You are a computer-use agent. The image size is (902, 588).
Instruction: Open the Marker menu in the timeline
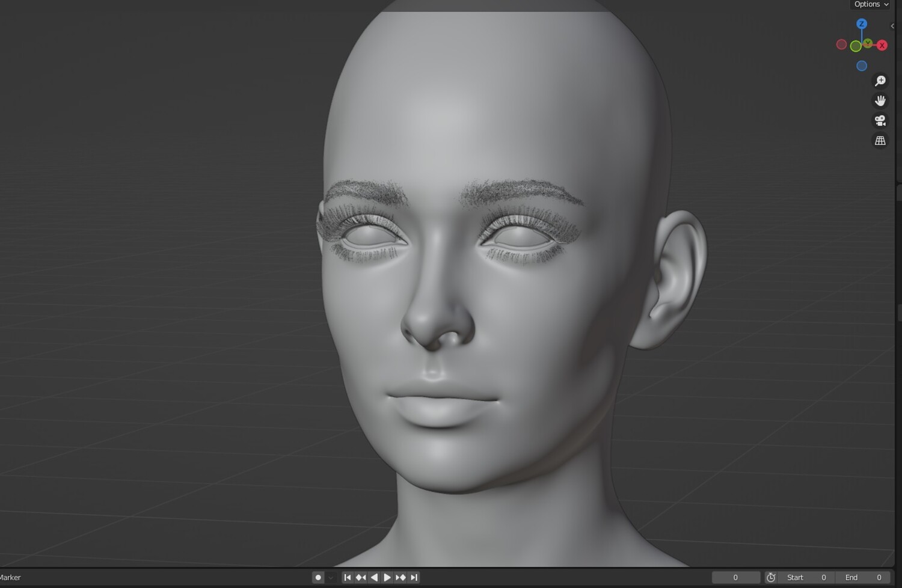tap(10, 578)
